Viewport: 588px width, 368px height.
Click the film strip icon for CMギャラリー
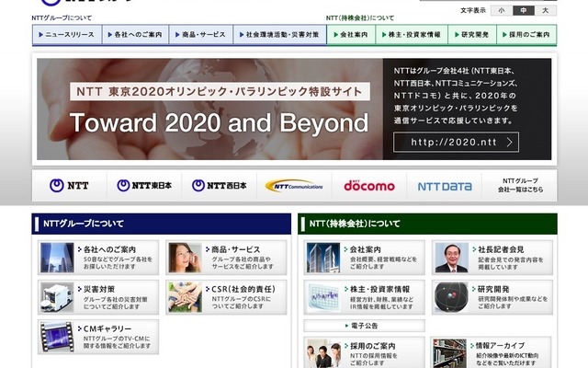point(57,337)
